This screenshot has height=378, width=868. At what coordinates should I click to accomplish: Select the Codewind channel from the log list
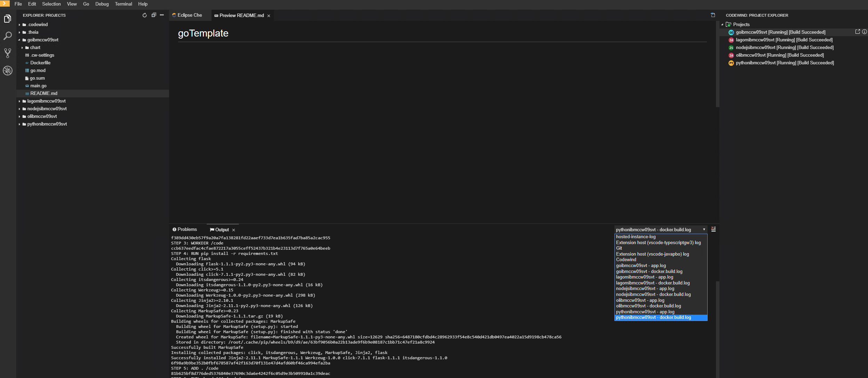626,259
